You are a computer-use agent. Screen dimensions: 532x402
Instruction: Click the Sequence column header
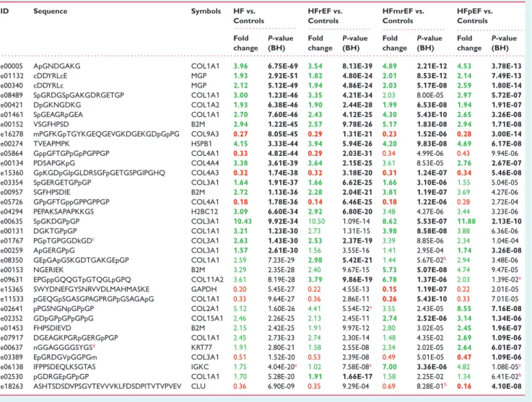click(x=51, y=12)
